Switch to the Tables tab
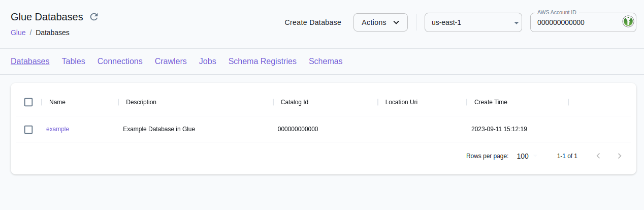The image size is (644, 210). click(73, 62)
